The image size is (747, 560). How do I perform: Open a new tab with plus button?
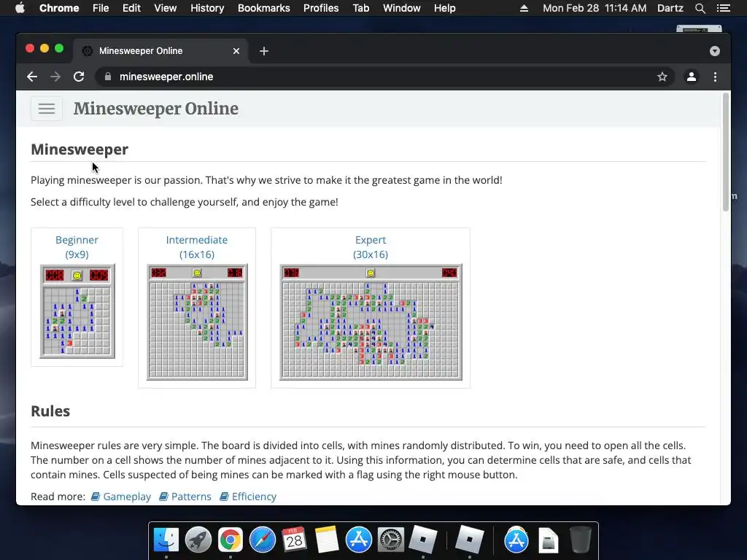[264, 51]
